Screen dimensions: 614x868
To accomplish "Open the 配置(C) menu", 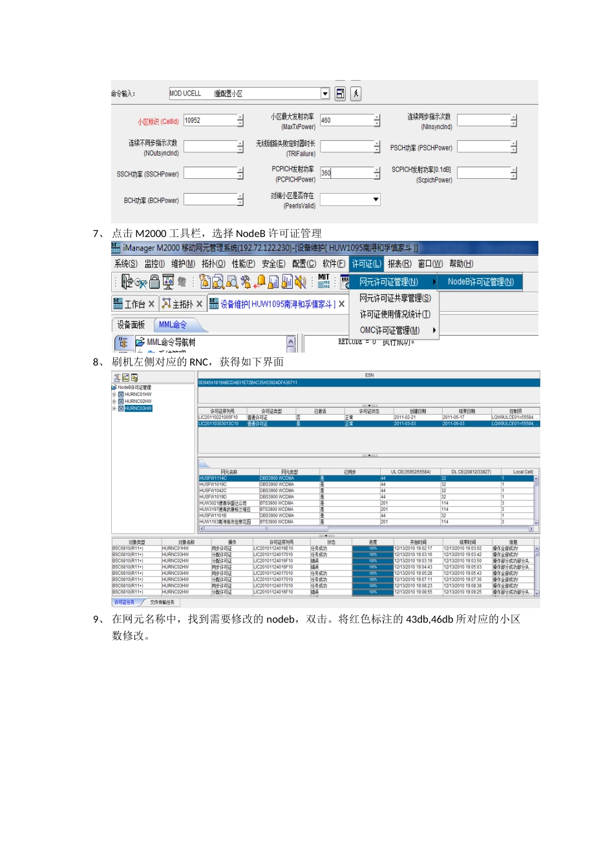I will (x=304, y=263).
